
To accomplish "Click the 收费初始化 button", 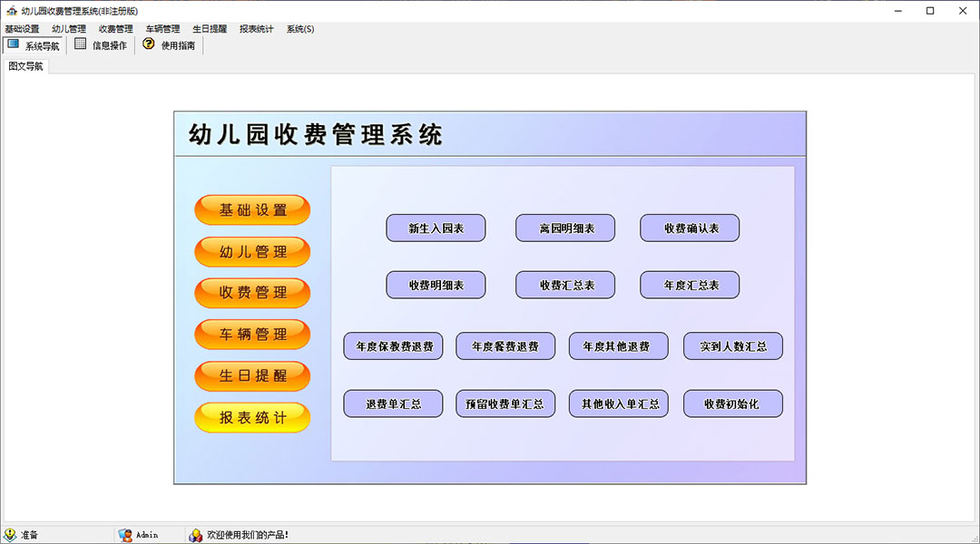I will pyautogui.click(x=732, y=403).
